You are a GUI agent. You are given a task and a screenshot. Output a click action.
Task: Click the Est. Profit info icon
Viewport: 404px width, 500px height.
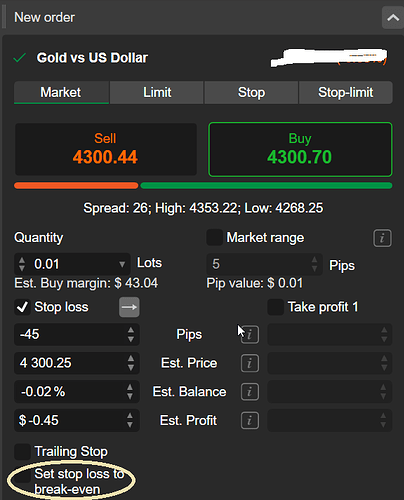pyautogui.click(x=250, y=420)
